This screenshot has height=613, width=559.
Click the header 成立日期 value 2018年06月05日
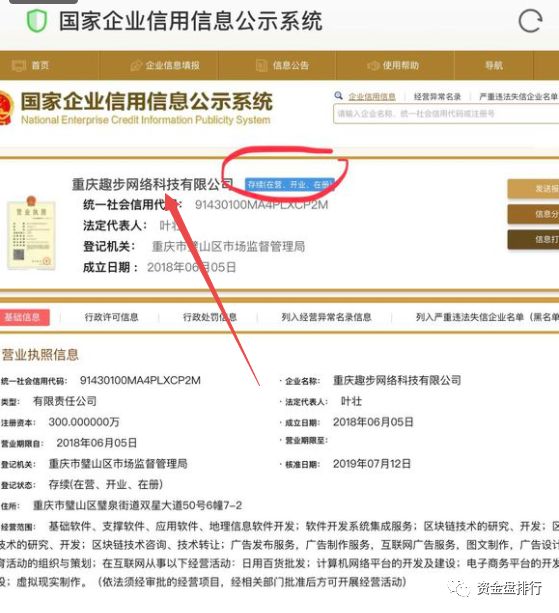[192, 267]
